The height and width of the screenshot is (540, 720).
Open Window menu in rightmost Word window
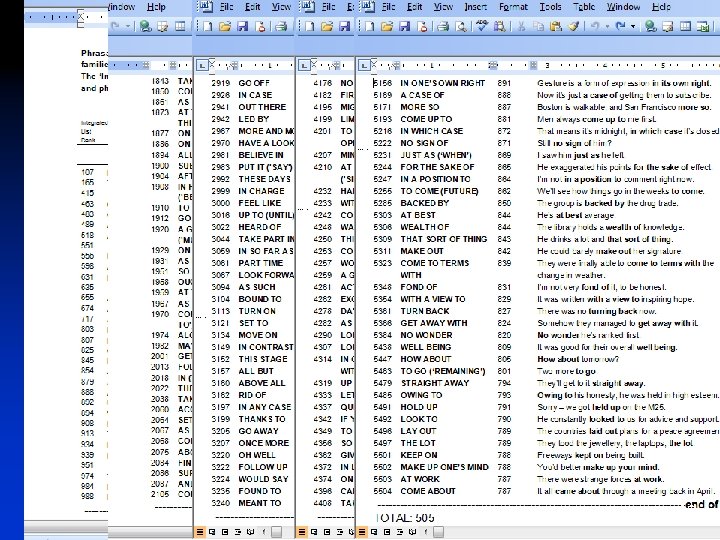624,7
